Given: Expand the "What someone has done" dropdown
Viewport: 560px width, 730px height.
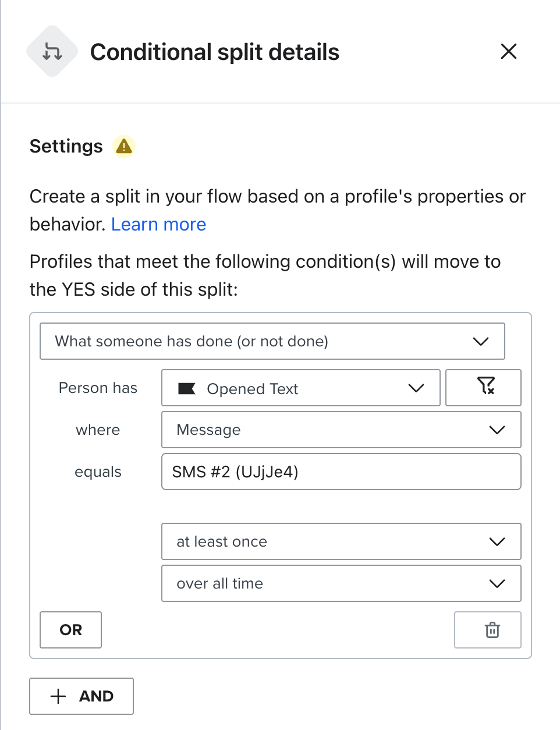Looking at the screenshot, I should (272, 341).
